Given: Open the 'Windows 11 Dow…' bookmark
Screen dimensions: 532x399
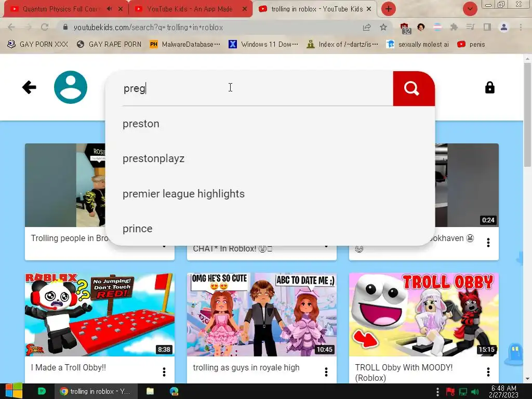Looking at the screenshot, I should pos(263,45).
